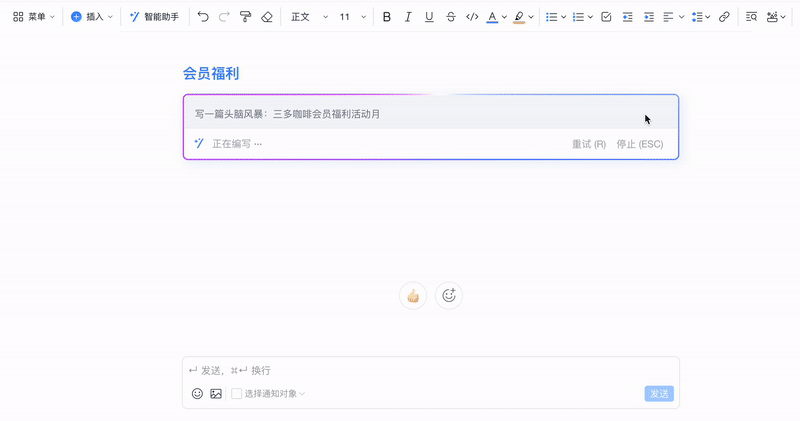This screenshot has width=800, height=421.
Task: Click the thumbs-up reaction icon
Action: pyautogui.click(x=412, y=295)
